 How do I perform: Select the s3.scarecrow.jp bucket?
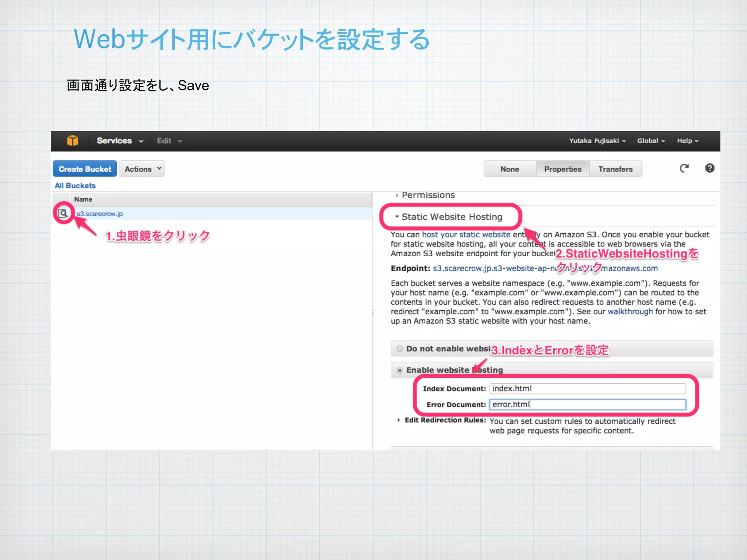pos(100,214)
